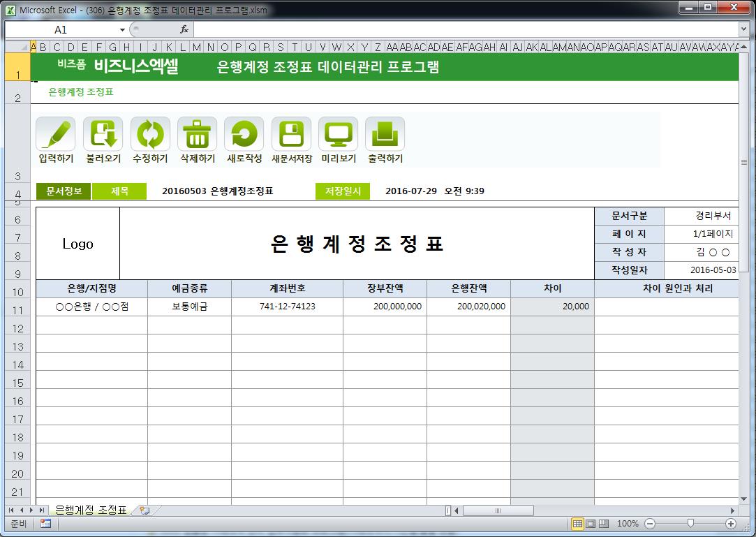Switch to Page Layout view
756x537 pixels.
591,524
